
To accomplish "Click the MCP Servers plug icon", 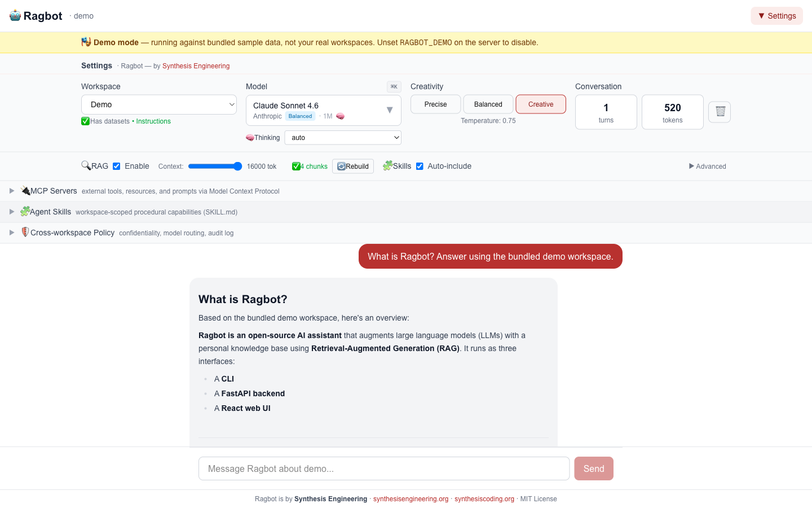I will [25, 191].
